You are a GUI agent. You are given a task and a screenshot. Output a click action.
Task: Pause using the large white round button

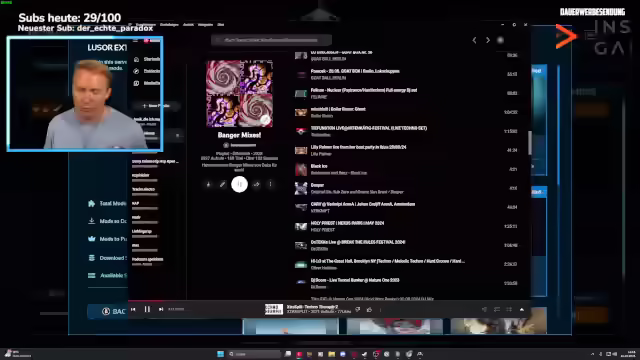coord(240,184)
